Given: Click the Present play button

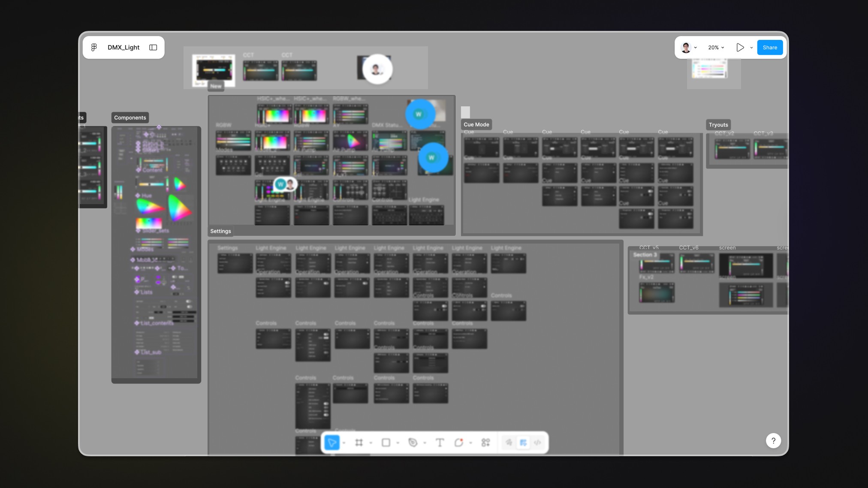Looking at the screenshot, I should click(740, 48).
